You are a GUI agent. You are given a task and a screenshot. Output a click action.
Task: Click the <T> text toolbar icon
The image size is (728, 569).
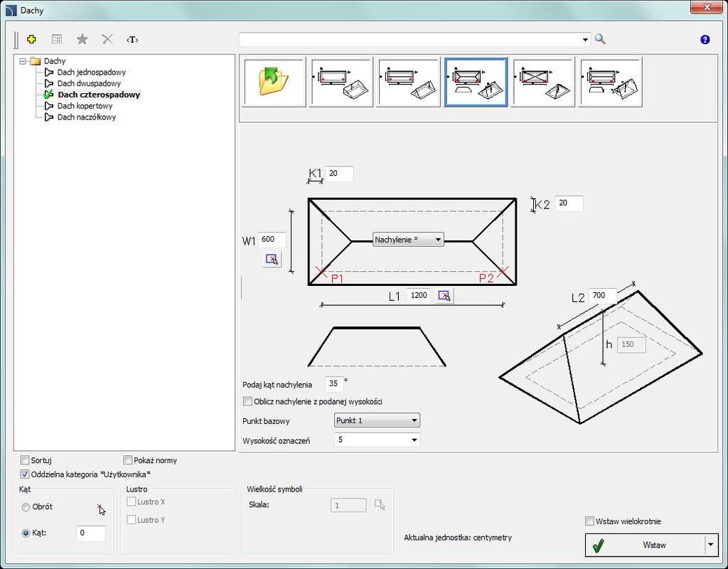132,40
